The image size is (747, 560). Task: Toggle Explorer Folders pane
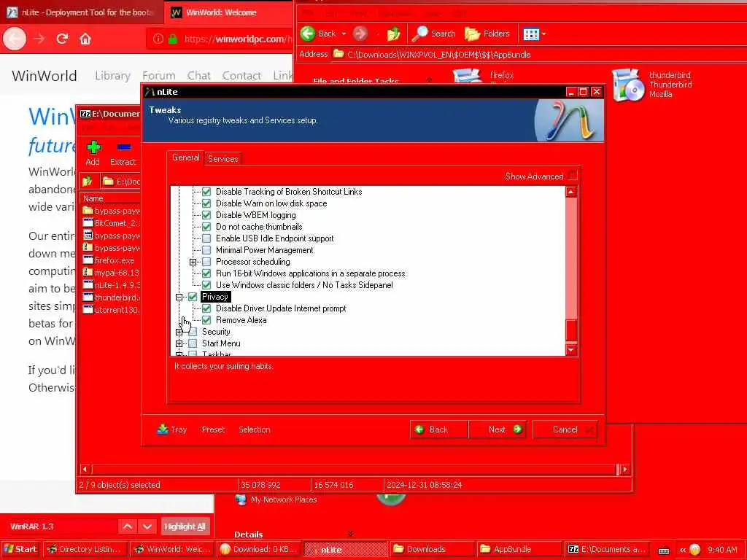(487, 34)
